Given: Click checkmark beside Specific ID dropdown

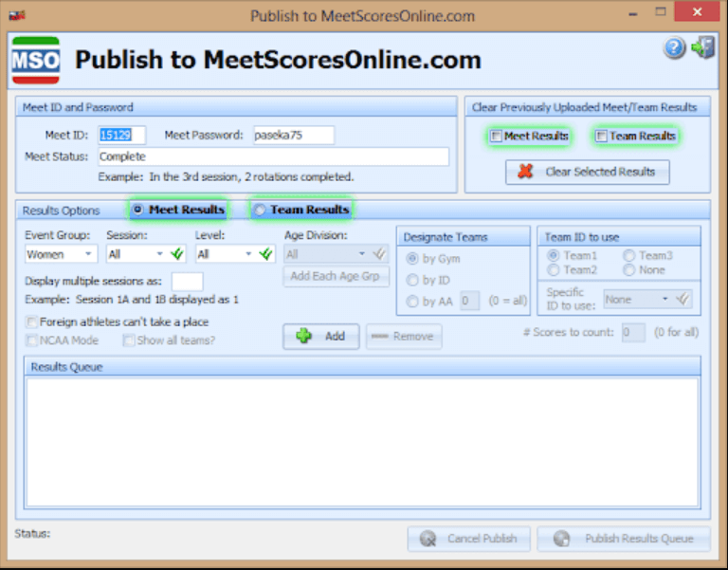Looking at the screenshot, I should 682,299.
